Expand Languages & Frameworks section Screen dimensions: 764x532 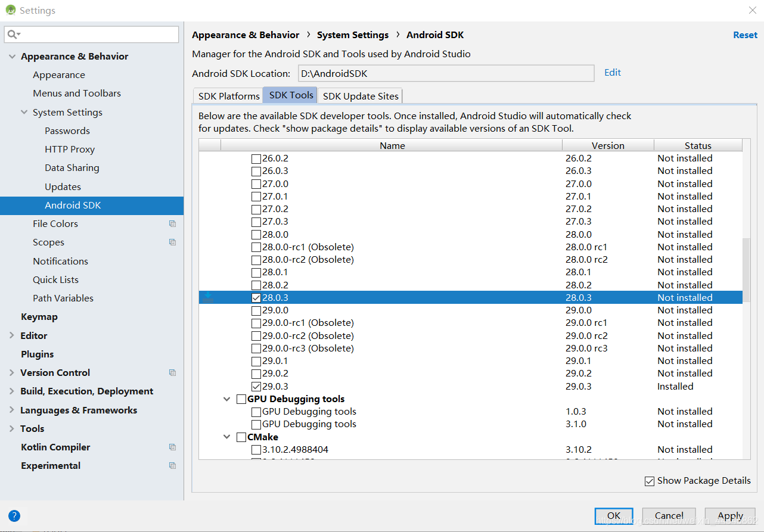[x=12, y=410]
